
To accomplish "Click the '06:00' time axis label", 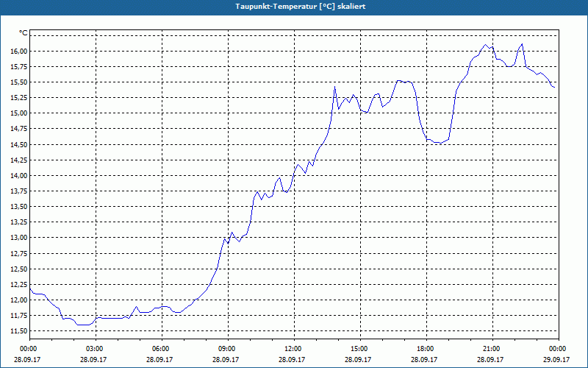I will pos(159,349).
